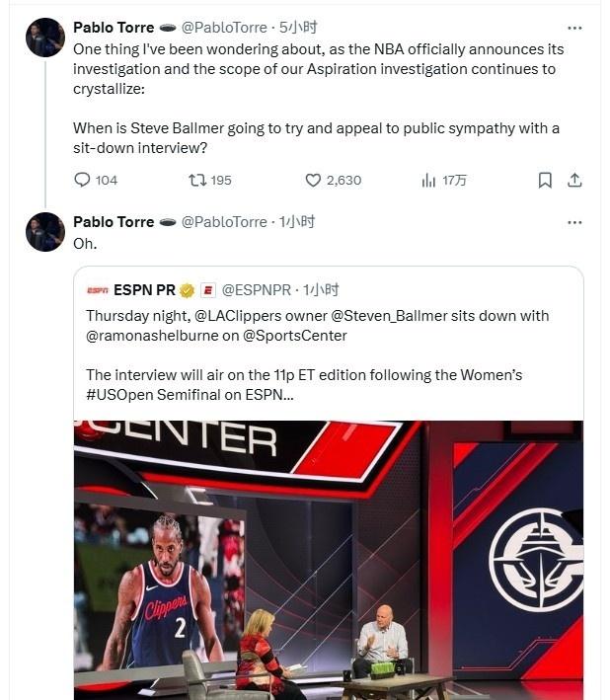Click Pablo Torre's avatar on the second tweet
610x700 pixels.
click(x=45, y=232)
